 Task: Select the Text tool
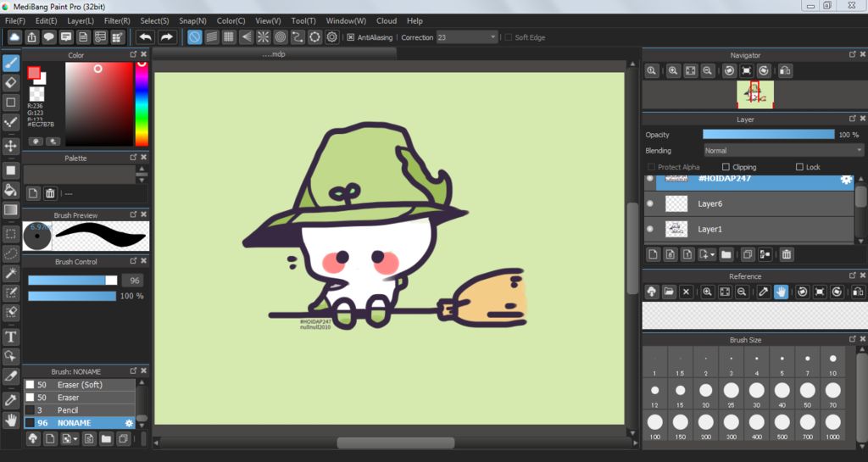coord(10,337)
